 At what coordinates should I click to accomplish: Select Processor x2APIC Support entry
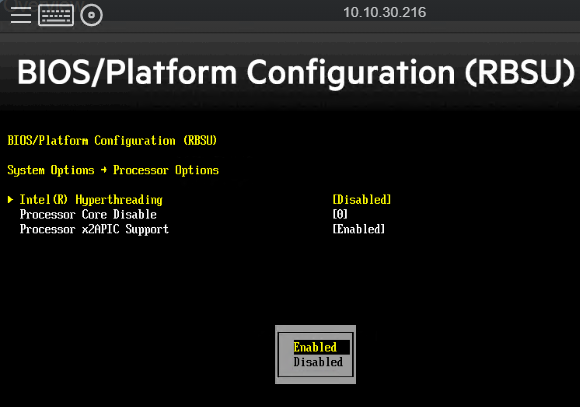pos(94,229)
